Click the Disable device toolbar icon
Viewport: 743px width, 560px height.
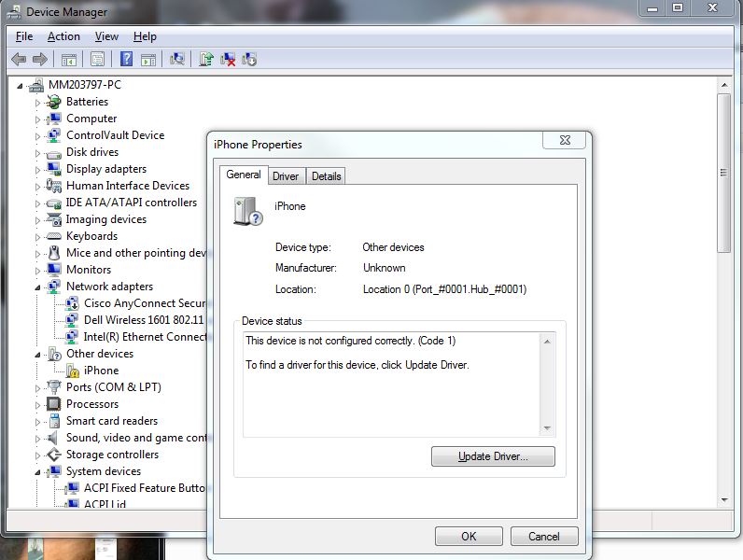249,59
